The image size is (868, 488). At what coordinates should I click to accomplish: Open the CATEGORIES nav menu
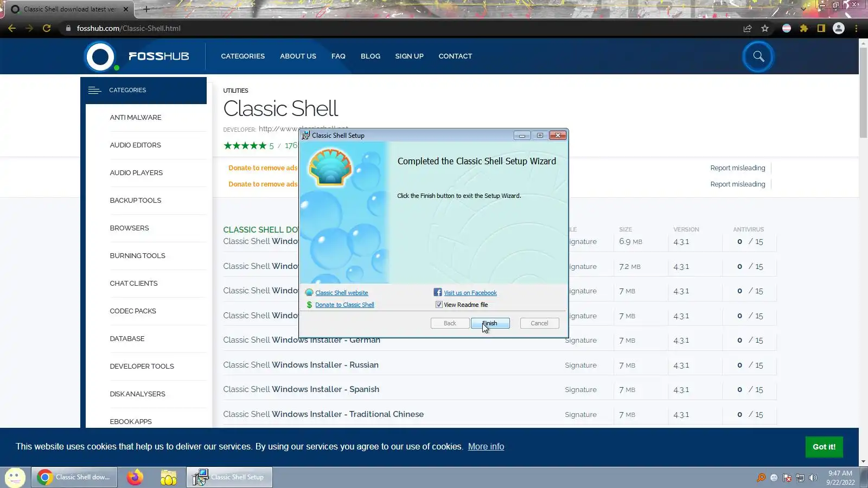(x=242, y=56)
